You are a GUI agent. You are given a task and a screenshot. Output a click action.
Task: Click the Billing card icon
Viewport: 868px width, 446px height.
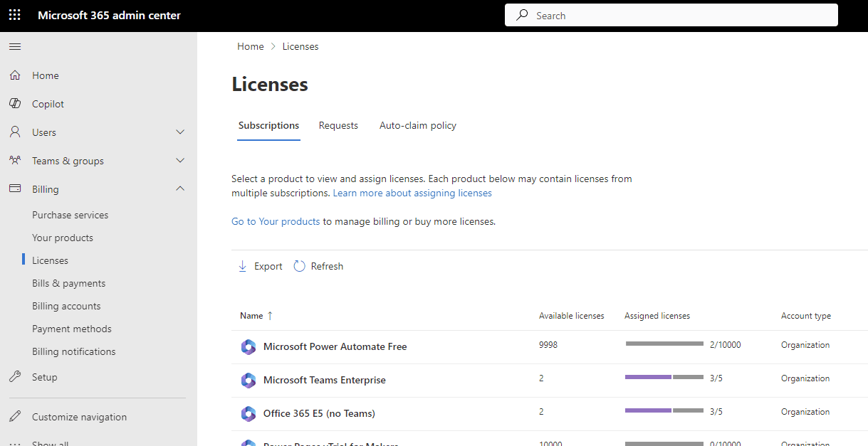tap(15, 189)
